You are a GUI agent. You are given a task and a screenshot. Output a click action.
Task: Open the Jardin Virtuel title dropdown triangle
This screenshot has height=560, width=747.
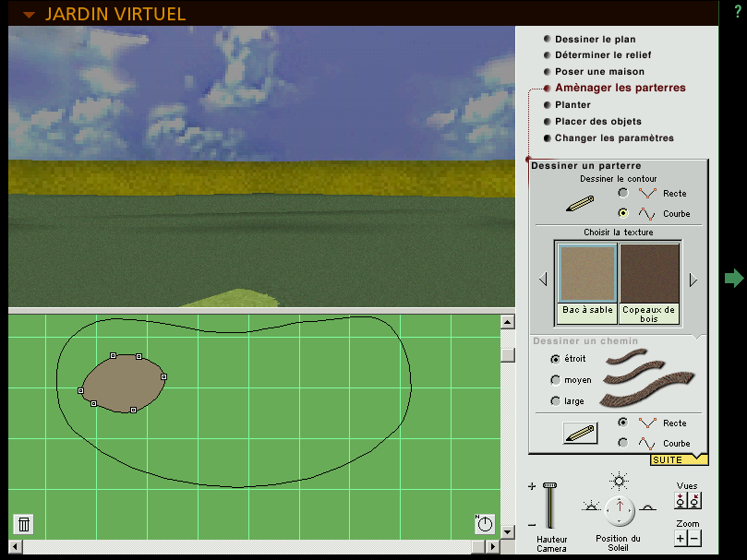[30, 14]
